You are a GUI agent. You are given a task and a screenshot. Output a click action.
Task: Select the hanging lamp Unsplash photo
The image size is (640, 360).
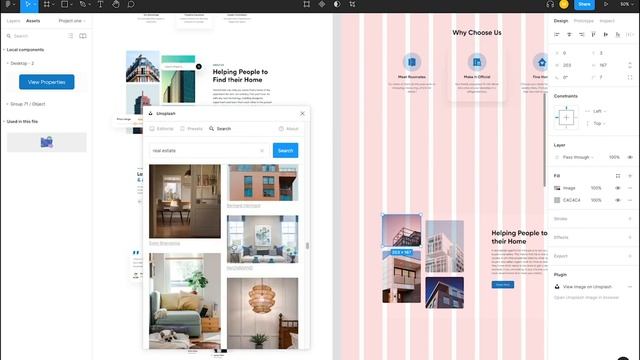(262, 313)
